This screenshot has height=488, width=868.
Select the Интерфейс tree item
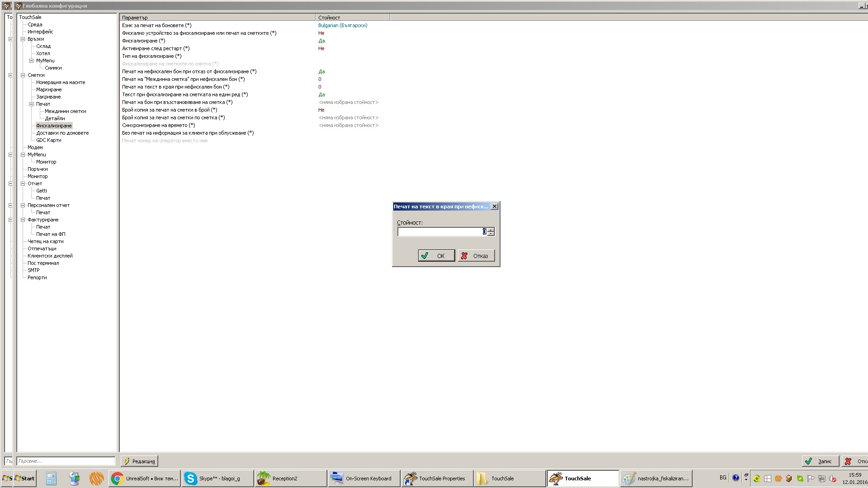[40, 32]
